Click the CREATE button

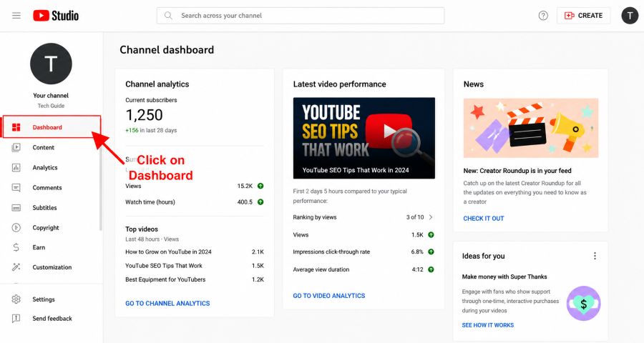(x=583, y=16)
